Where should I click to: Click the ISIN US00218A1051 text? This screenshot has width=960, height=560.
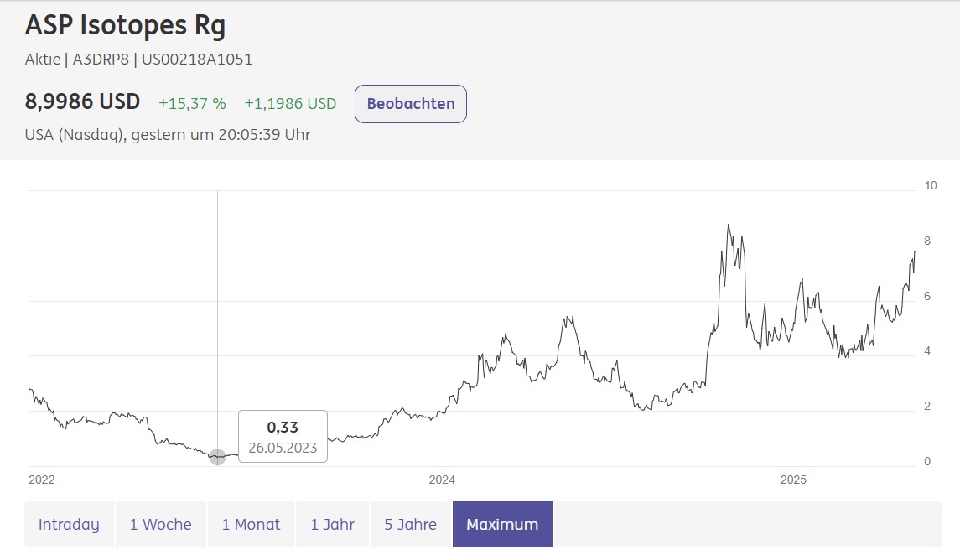[x=197, y=60]
